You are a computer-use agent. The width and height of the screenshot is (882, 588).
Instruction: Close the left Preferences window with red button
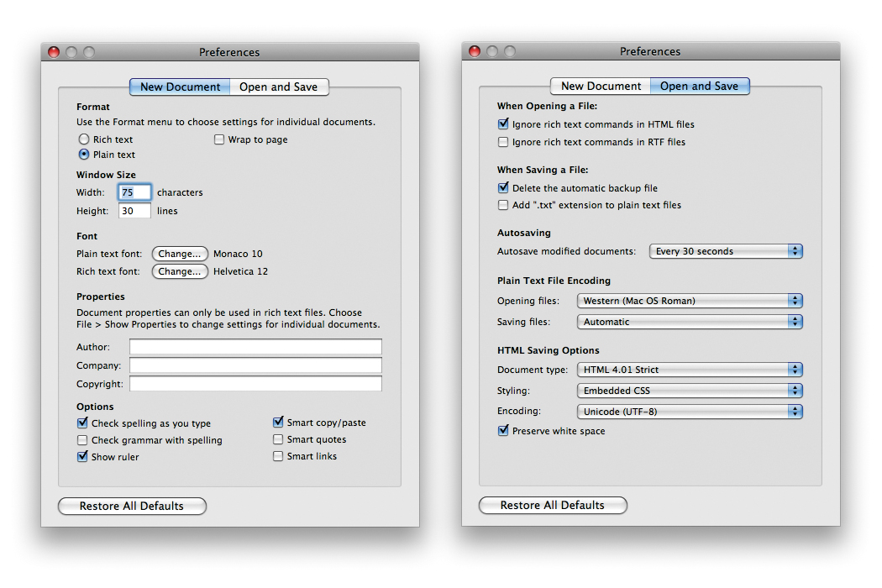click(x=54, y=52)
